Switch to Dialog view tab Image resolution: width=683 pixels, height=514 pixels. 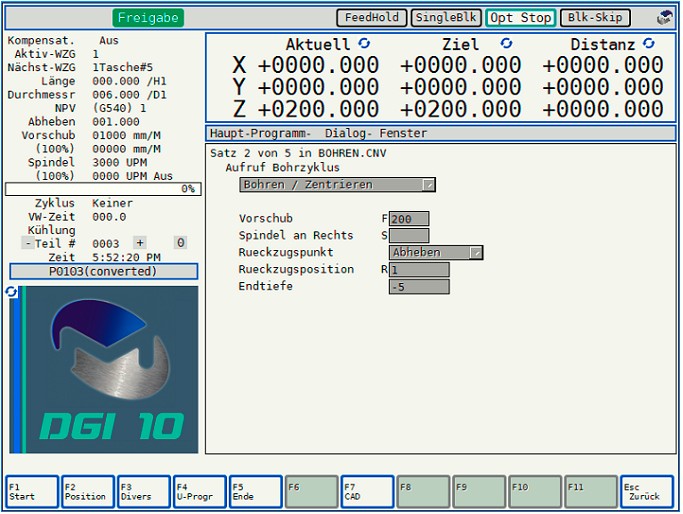click(348, 133)
